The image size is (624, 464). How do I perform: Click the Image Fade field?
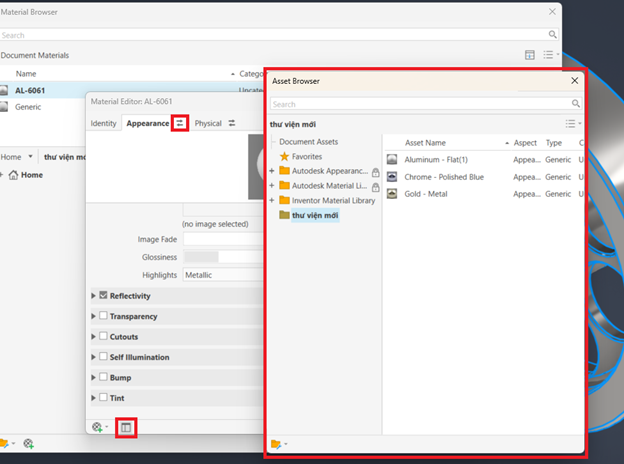(223, 239)
